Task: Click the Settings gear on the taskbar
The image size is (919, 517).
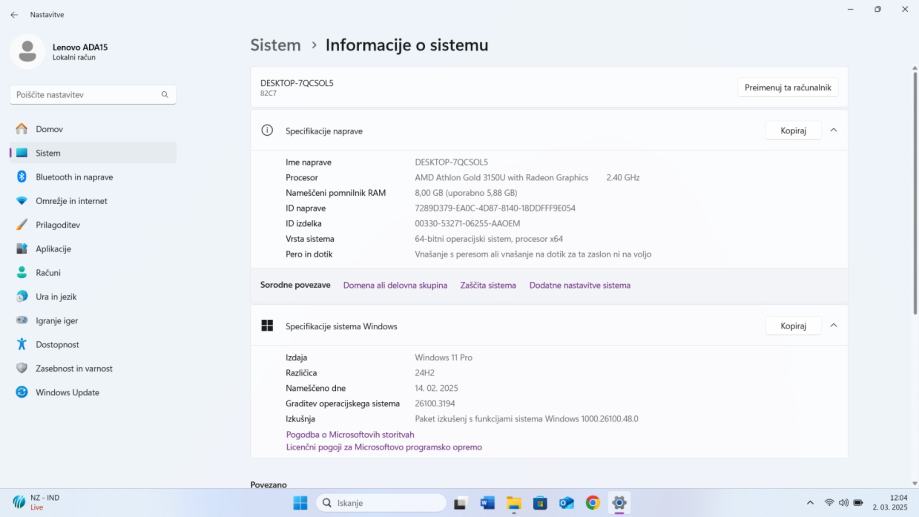Action: pyautogui.click(x=619, y=503)
